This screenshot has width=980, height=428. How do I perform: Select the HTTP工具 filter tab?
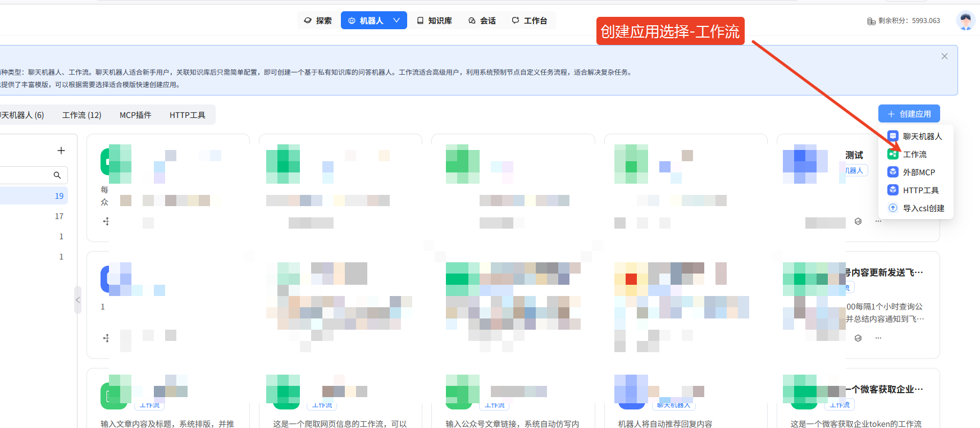tap(188, 115)
